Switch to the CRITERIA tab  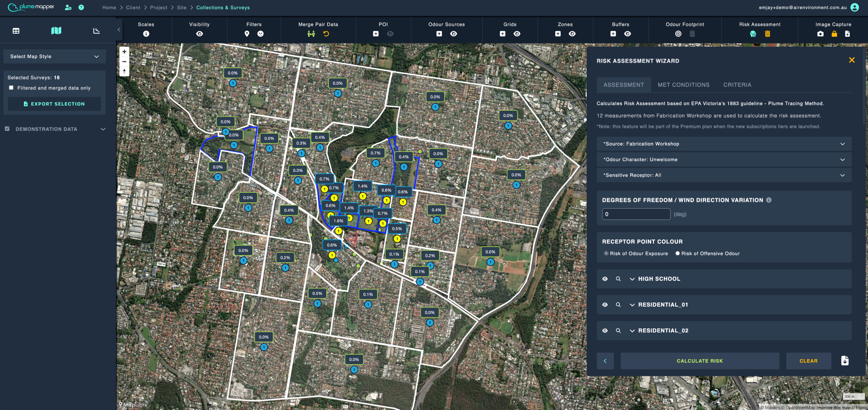click(737, 85)
